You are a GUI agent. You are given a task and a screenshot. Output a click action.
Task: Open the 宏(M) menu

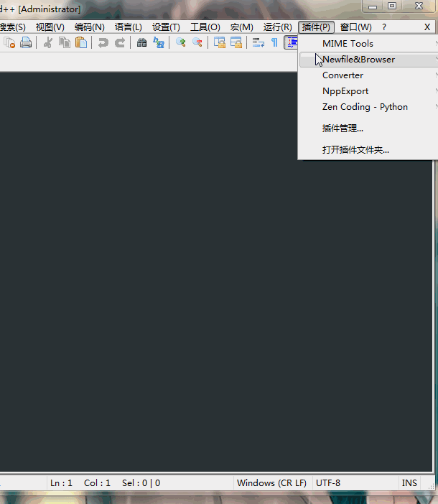[241, 27]
